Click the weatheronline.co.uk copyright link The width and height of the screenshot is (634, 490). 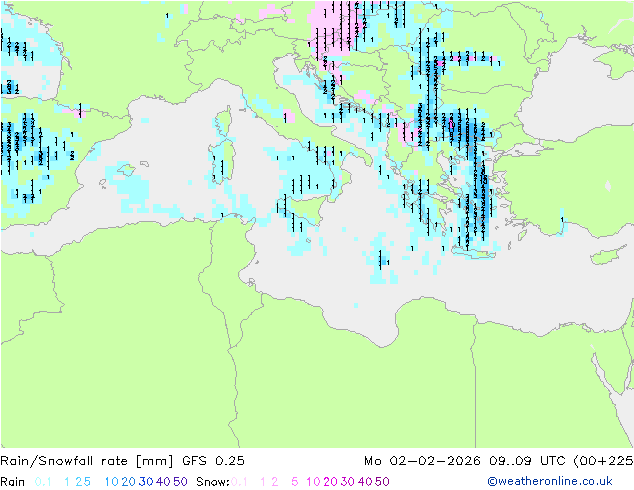click(x=550, y=481)
